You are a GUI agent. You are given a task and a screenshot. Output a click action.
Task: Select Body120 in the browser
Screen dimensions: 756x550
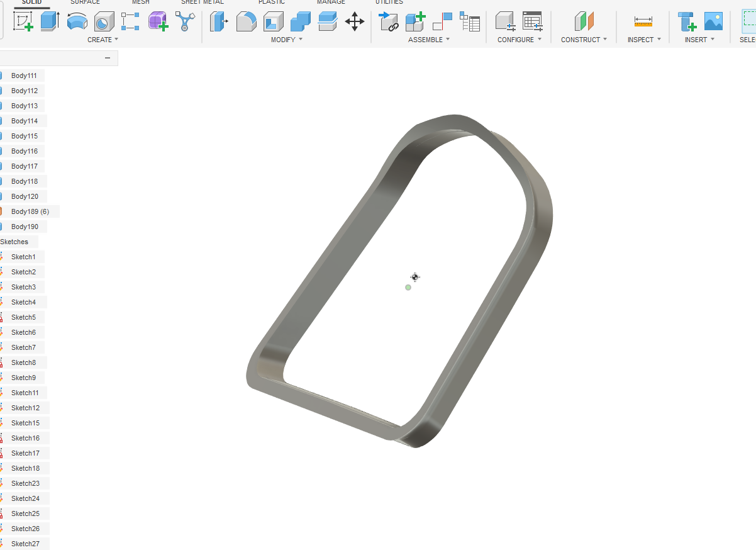[x=25, y=196]
